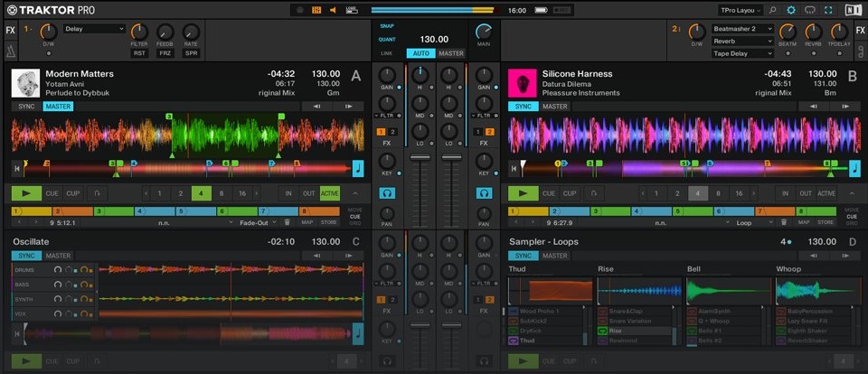Open the Tape Delay effect dropdown
The height and width of the screenshot is (374, 868).
click(x=742, y=53)
